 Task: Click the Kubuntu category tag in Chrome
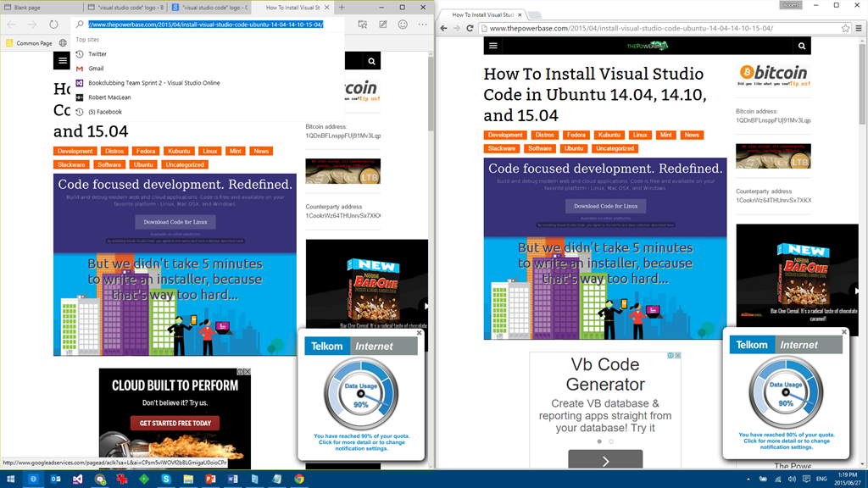pyautogui.click(x=608, y=135)
